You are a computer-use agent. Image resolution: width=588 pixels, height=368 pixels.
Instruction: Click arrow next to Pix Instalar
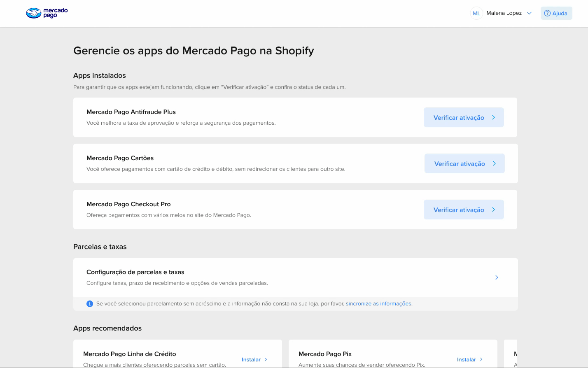coord(481,359)
